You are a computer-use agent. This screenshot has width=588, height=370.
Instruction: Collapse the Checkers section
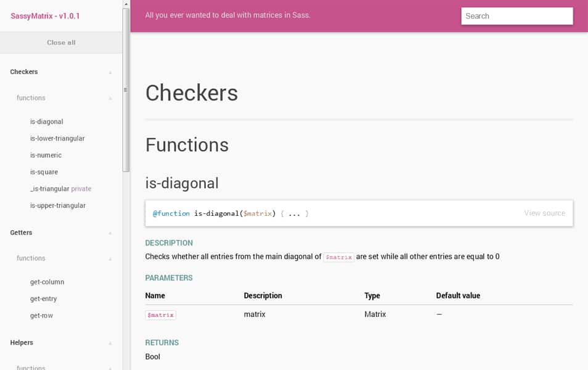tap(110, 72)
